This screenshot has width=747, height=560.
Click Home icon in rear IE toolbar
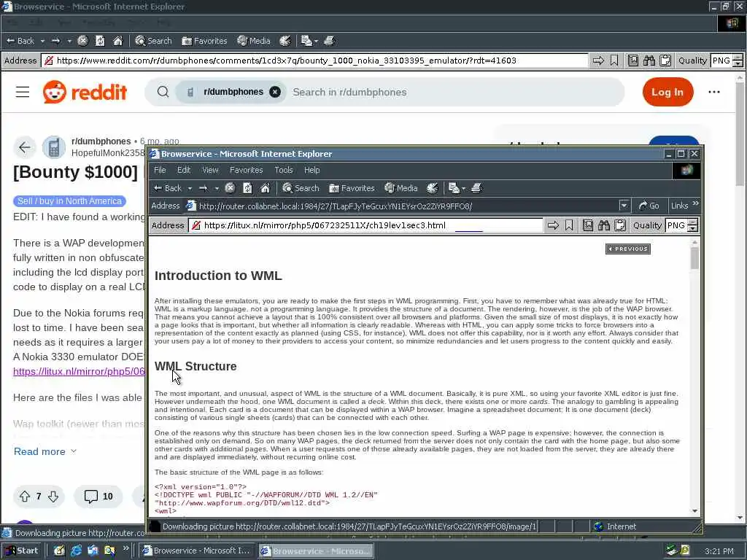(117, 41)
